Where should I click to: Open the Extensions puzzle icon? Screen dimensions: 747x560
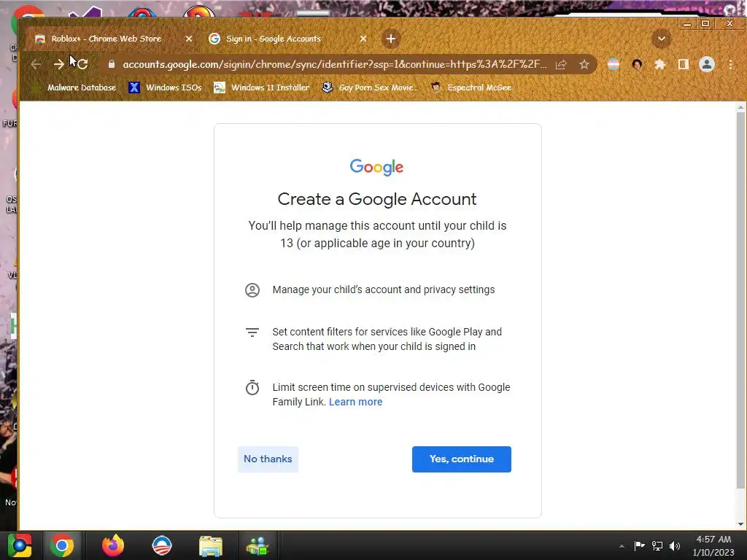659,64
